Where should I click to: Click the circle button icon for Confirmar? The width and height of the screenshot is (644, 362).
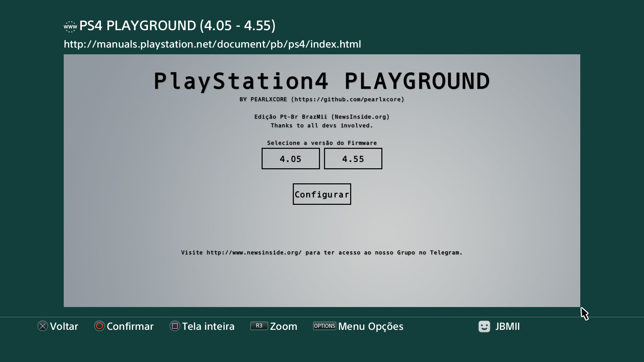pos(99,326)
